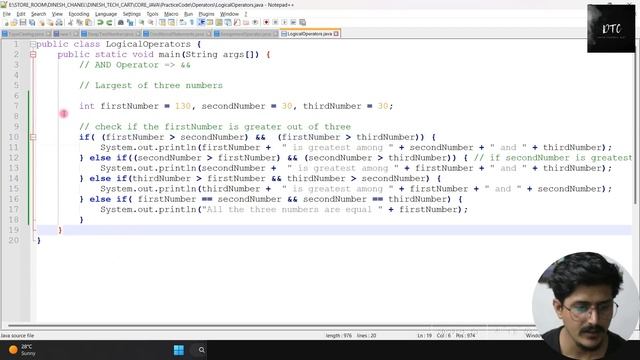Open the Replace toolbar icon
This screenshot has height=360, width=640.
pyautogui.click(x=130, y=22)
